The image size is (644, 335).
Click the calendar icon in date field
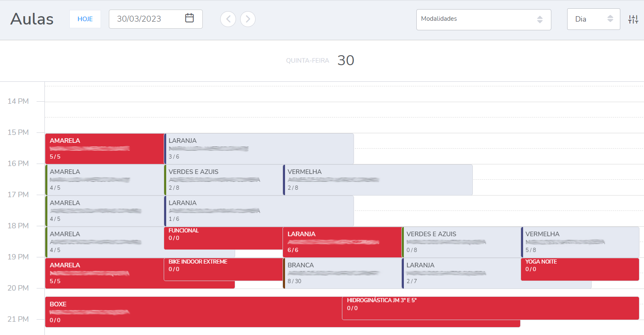coord(189,18)
